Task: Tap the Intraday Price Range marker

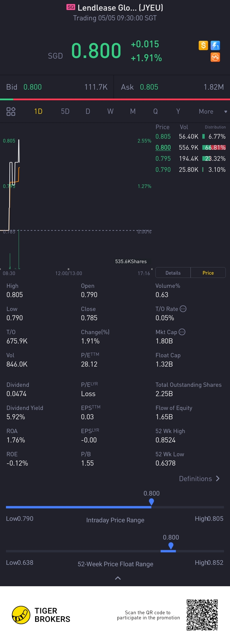Action: pyautogui.click(x=151, y=501)
